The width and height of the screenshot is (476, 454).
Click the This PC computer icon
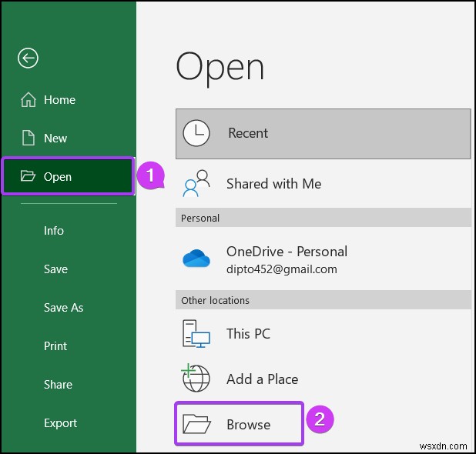coord(196,334)
